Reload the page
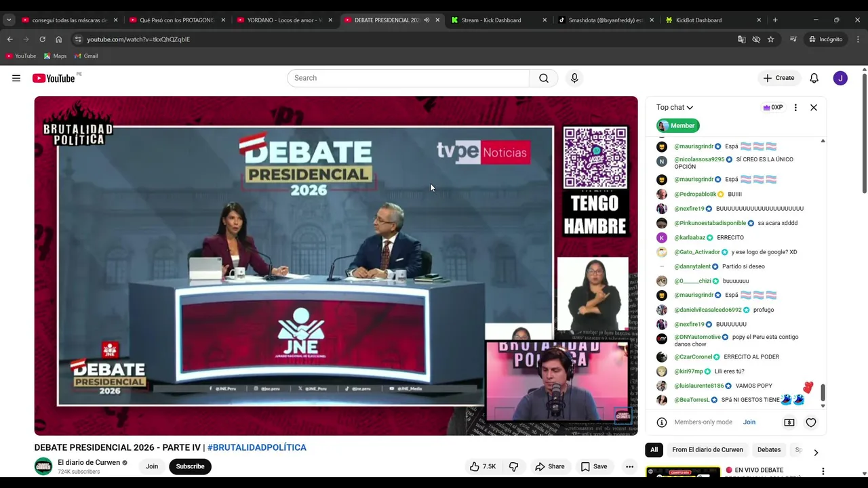The height and width of the screenshot is (488, 868). pyautogui.click(x=42, y=39)
